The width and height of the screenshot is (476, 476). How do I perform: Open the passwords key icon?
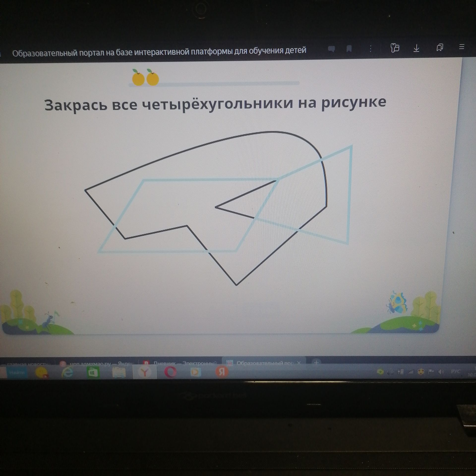[395, 48]
